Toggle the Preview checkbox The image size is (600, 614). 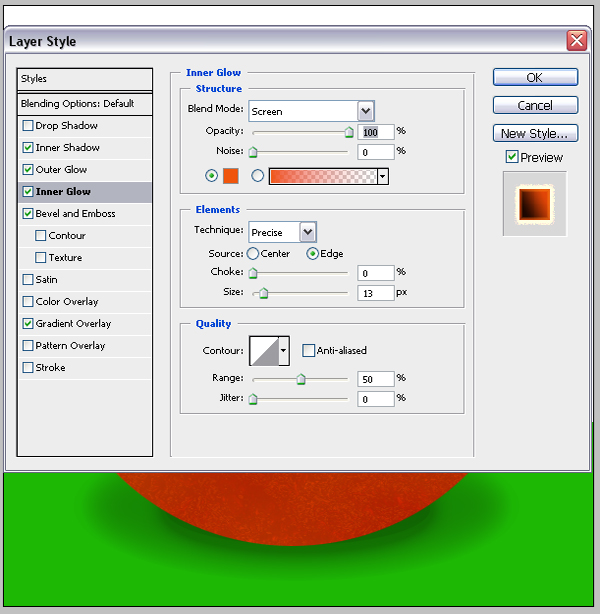(x=511, y=157)
